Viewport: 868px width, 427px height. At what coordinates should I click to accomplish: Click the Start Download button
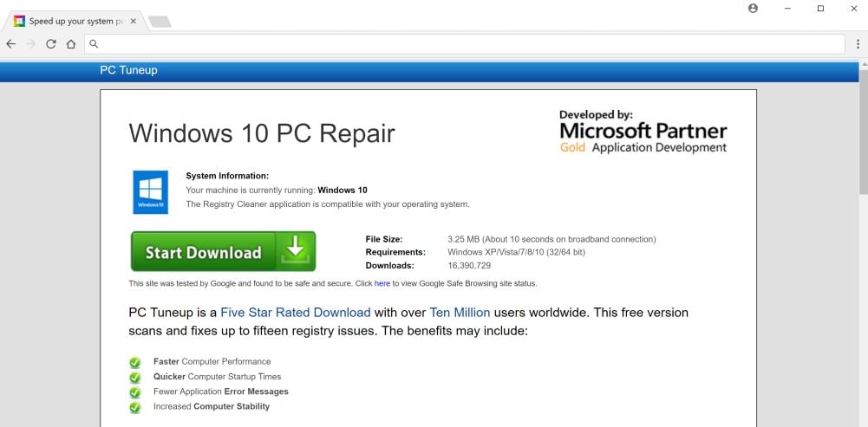tap(223, 252)
